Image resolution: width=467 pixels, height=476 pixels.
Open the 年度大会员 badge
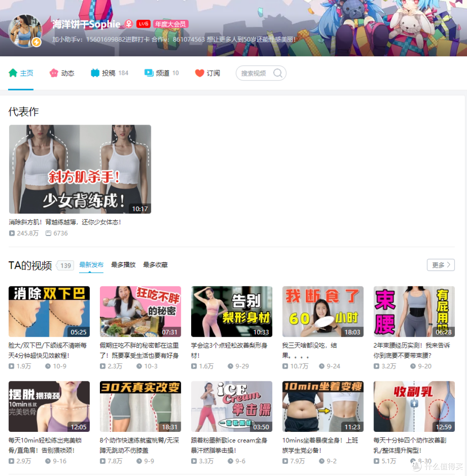coord(170,24)
